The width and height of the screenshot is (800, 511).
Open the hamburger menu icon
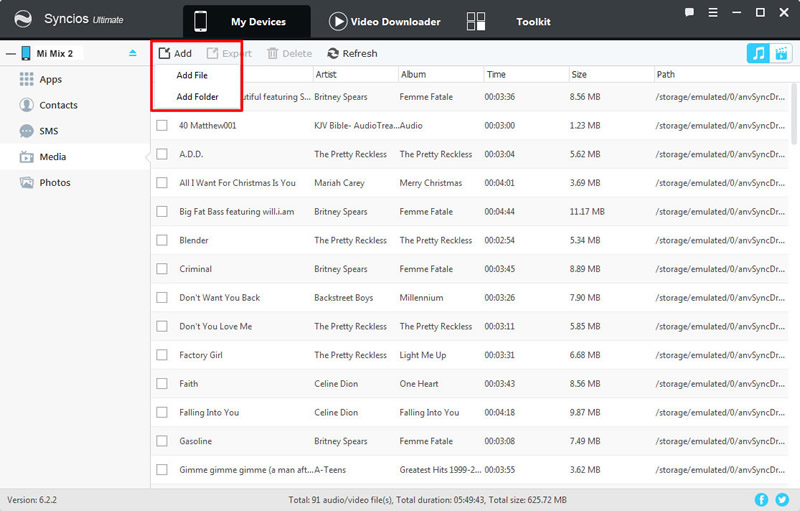713,13
